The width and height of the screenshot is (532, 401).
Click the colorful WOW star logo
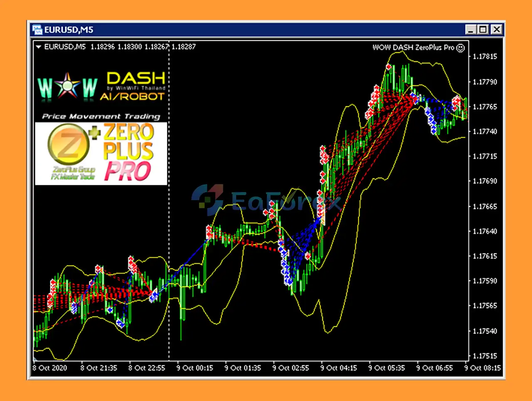[67, 86]
